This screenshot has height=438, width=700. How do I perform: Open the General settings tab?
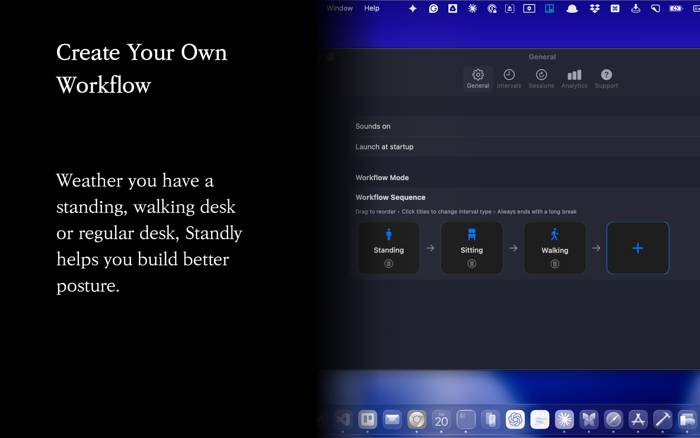pos(478,79)
